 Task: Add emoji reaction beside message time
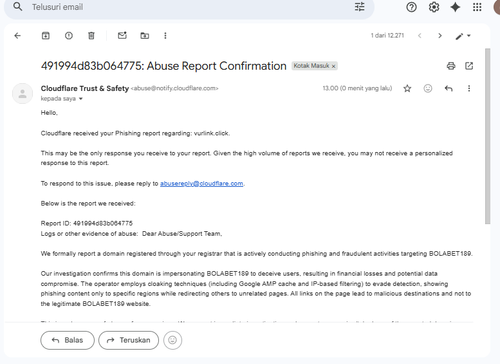[x=428, y=88]
